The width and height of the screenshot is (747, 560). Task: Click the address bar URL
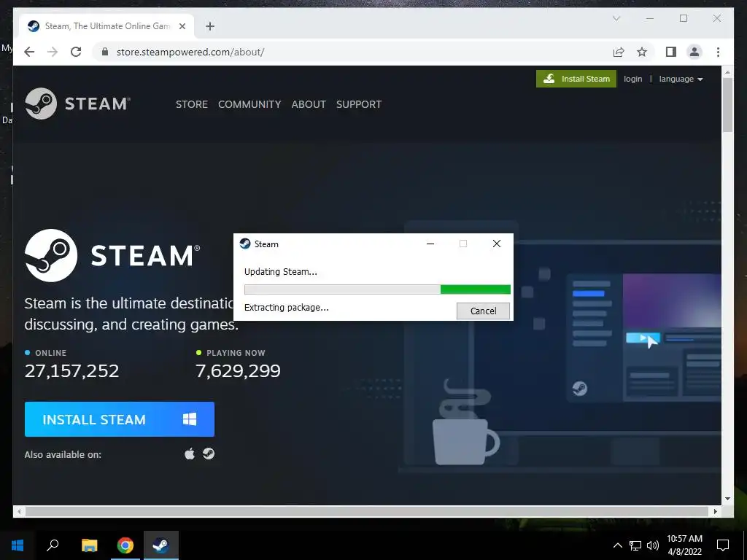[x=190, y=52]
